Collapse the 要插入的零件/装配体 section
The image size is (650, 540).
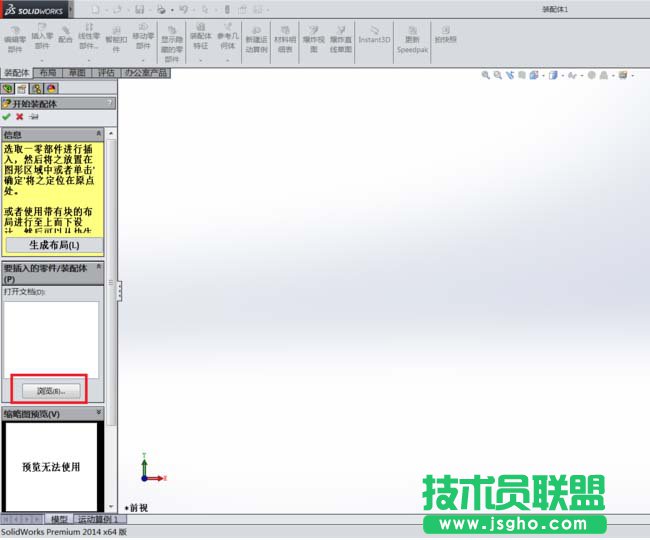pos(99,267)
